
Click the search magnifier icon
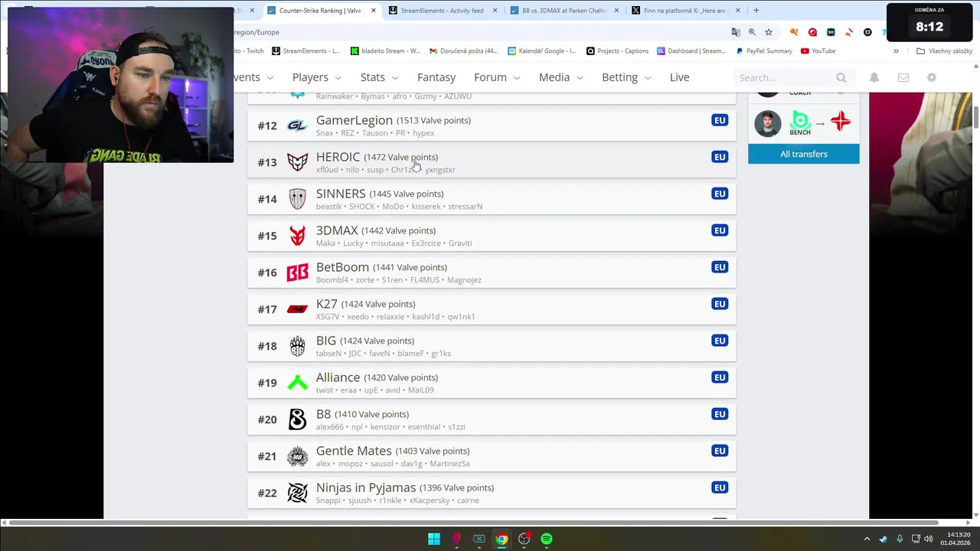[x=841, y=77]
